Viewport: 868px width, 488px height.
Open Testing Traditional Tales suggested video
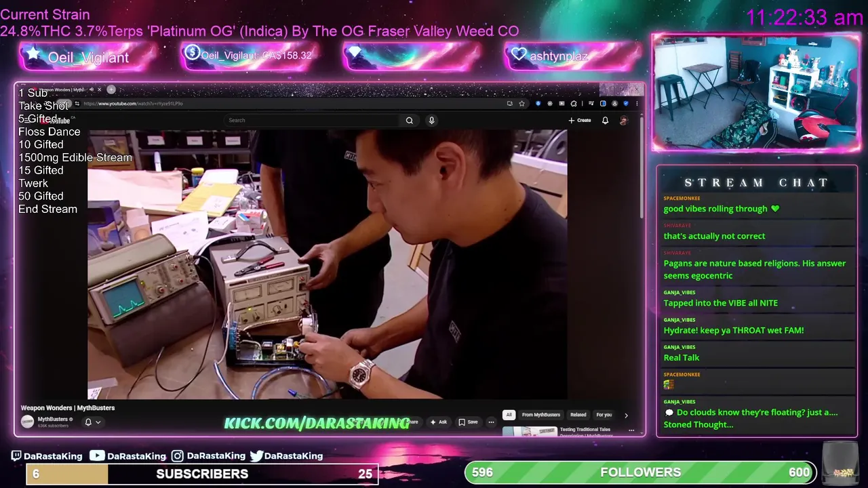[585, 430]
